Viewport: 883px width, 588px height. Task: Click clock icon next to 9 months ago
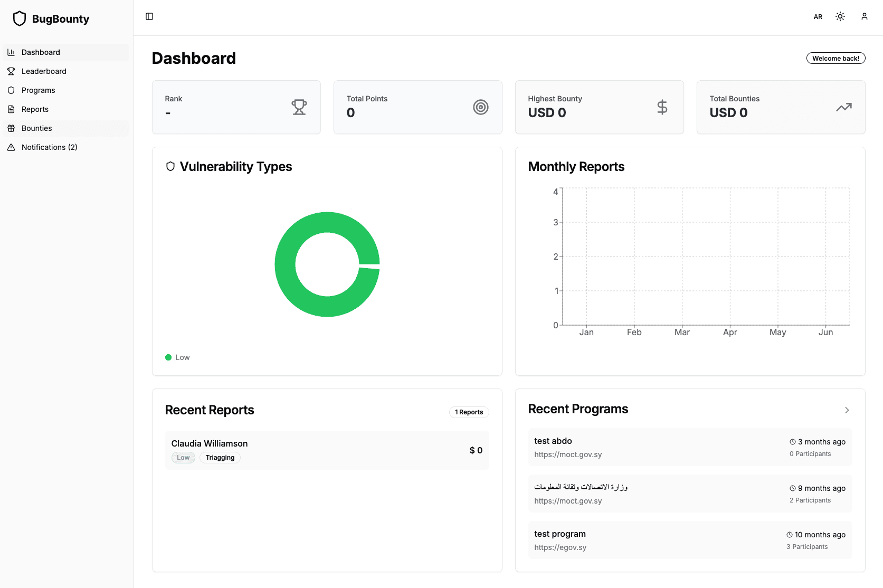tap(792, 488)
